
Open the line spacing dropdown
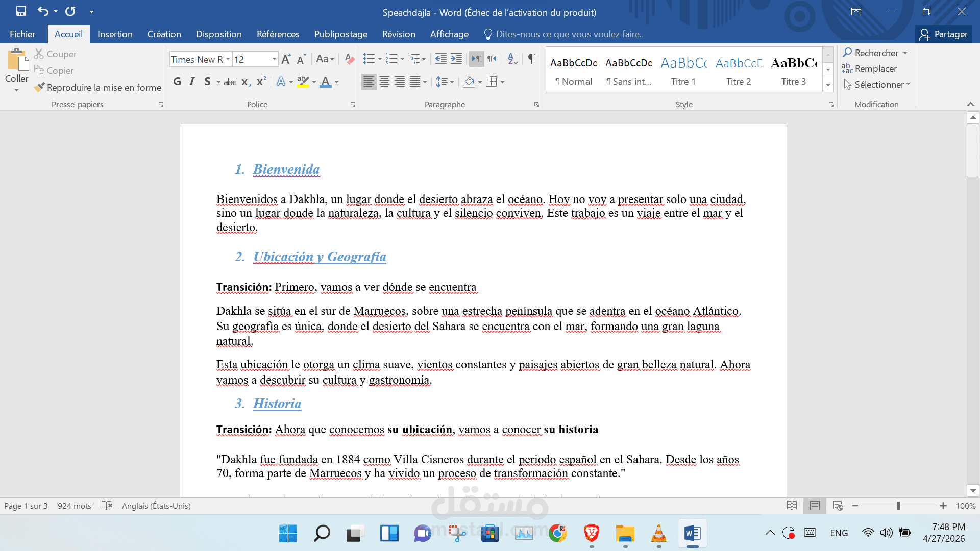coord(445,82)
